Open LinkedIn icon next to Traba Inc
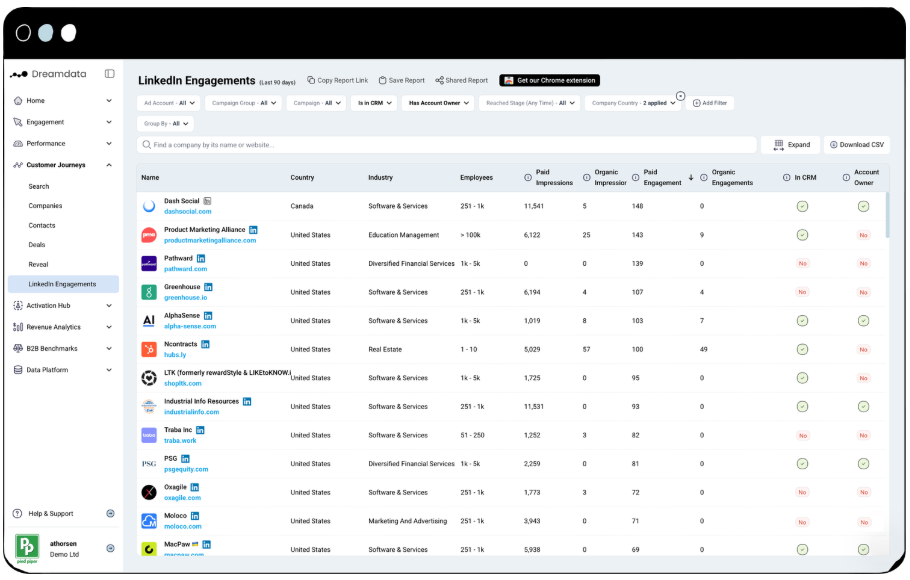910x580 pixels. [200, 430]
